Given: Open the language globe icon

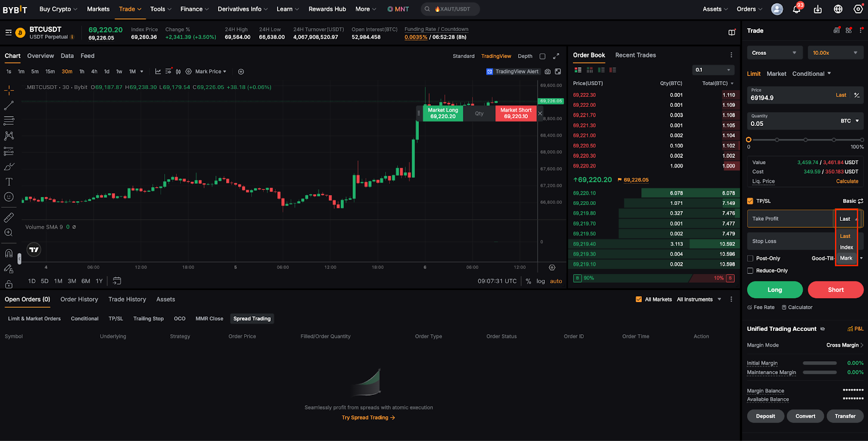Looking at the screenshot, I should coord(838,9).
